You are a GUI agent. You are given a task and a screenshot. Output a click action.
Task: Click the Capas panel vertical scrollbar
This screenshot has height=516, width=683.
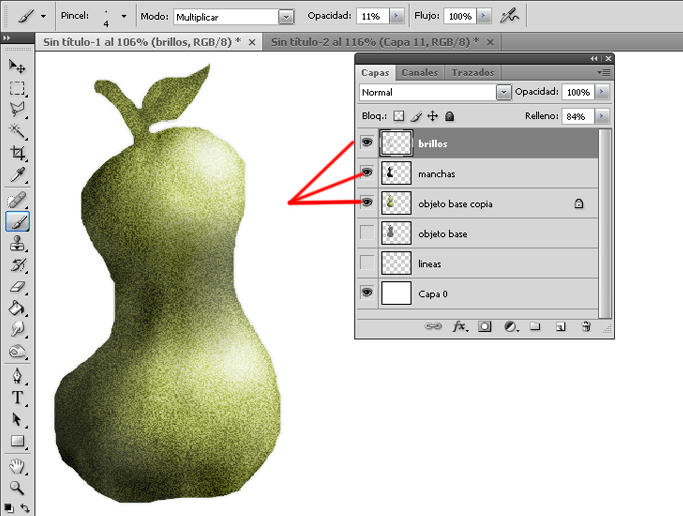[x=605, y=223]
